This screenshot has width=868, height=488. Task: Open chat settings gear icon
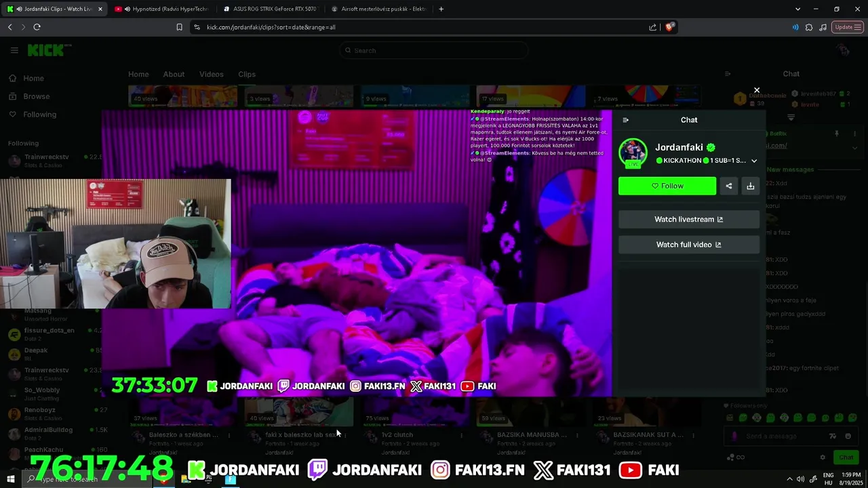point(823,457)
